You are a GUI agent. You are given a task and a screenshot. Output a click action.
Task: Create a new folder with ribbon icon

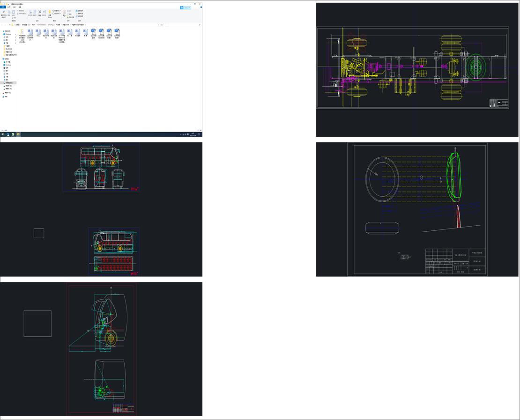50,13
